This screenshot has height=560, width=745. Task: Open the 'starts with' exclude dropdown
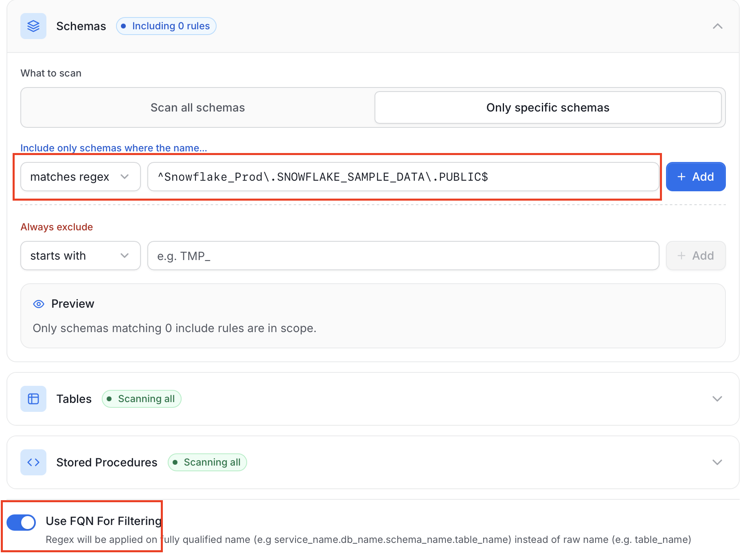[81, 256]
